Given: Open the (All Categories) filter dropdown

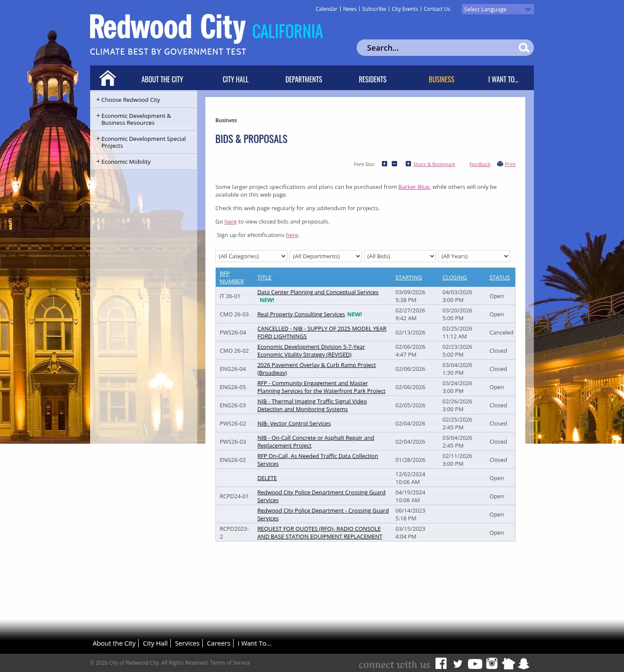Looking at the screenshot, I should (251, 256).
